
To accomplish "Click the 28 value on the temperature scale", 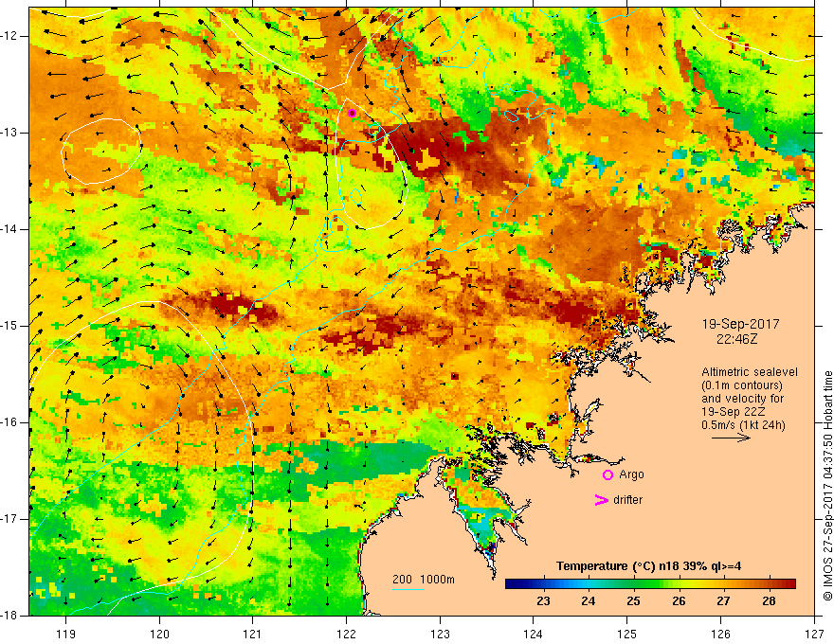I will click(x=769, y=601).
